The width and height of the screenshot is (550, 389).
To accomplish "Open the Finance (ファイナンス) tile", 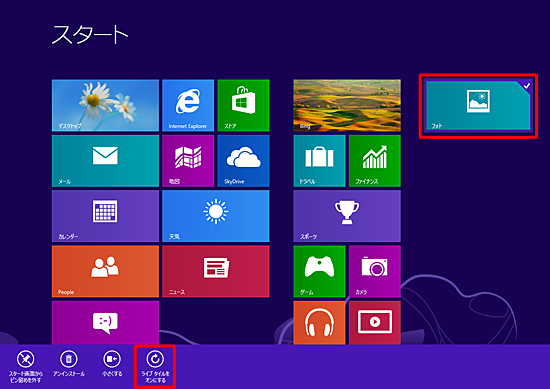I will pos(375,161).
